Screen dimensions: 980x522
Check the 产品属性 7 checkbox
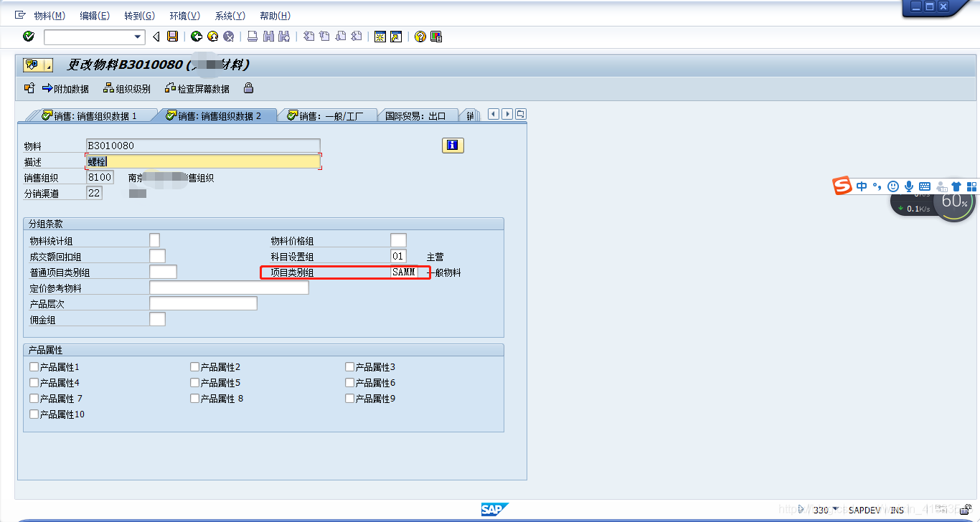(x=34, y=398)
